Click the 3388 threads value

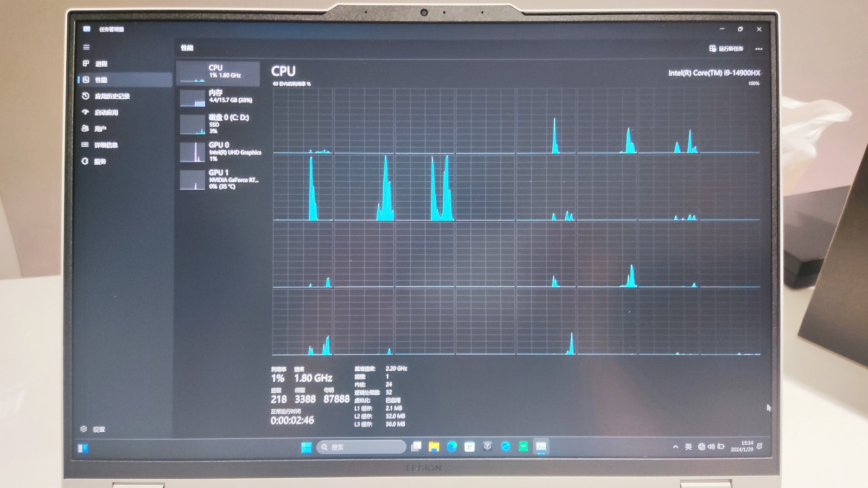[x=305, y=399]
